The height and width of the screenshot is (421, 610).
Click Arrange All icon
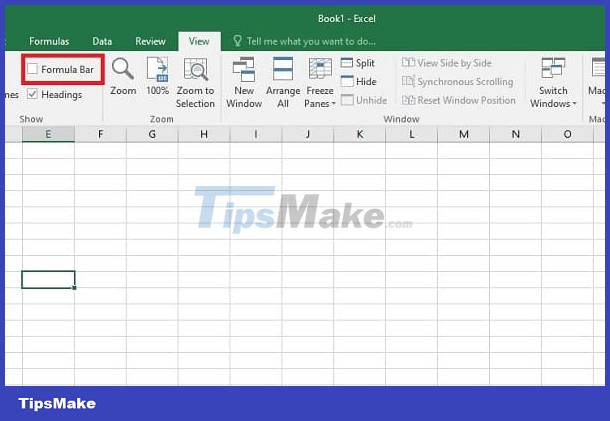283,69
